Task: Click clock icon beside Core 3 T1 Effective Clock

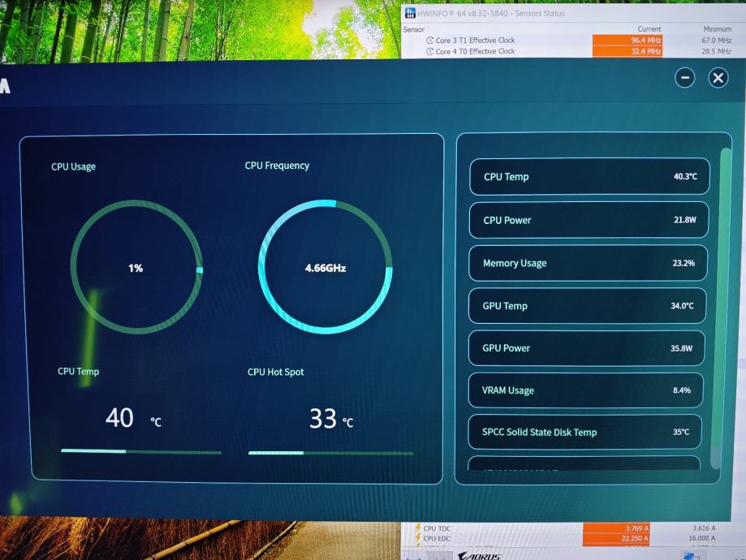Action: 430,41
